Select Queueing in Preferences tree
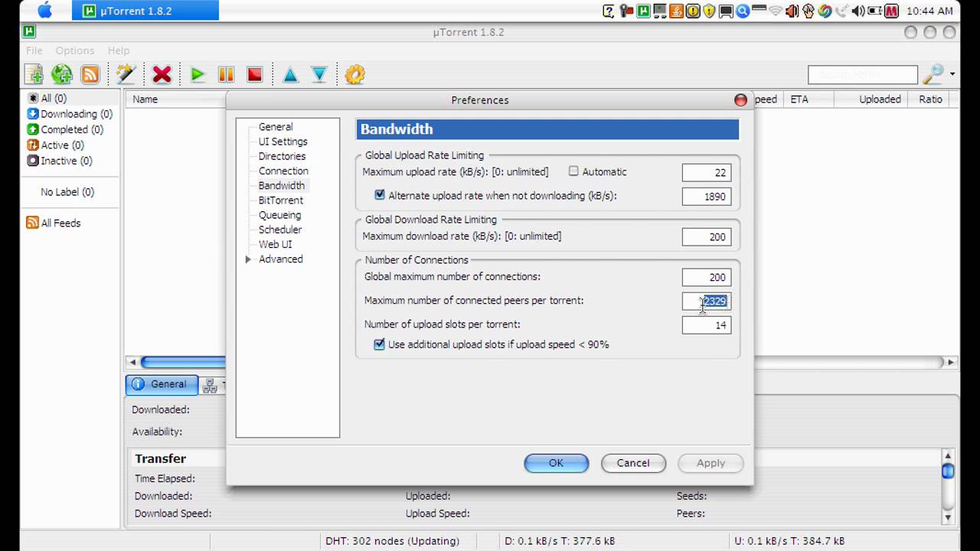 [279, 215]
